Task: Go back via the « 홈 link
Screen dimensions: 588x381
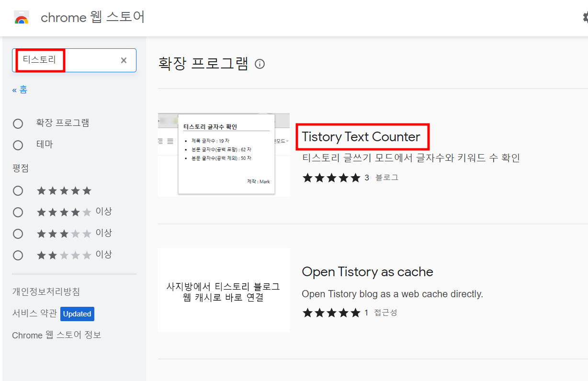Action: click(x=20, y=90)
